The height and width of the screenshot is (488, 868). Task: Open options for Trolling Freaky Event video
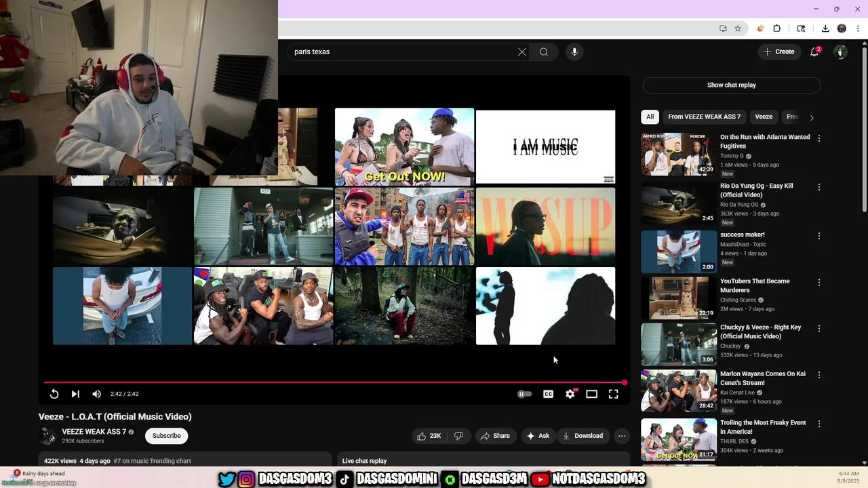tap(818, 424)
